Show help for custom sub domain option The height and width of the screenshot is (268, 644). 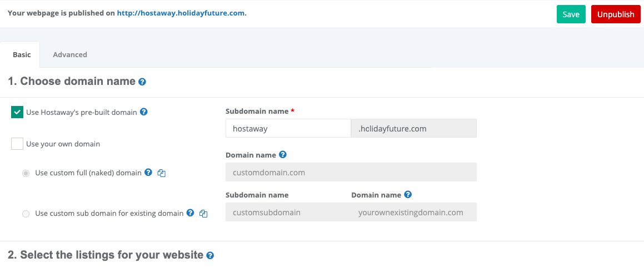pyautogui.click(x=190, y=213)
